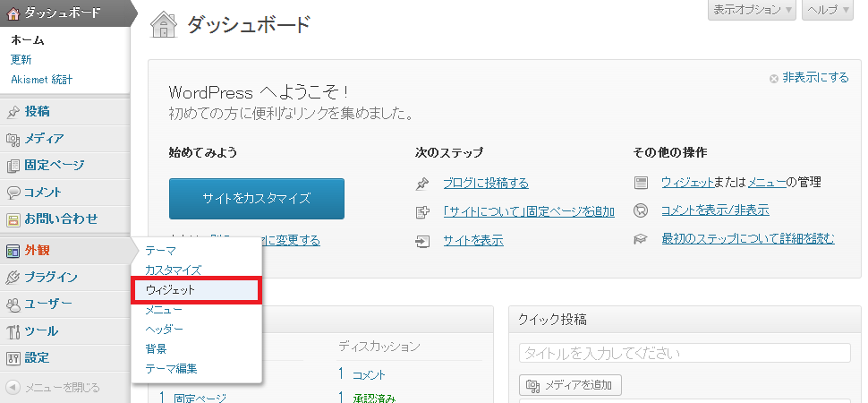The height and width of the screenshot is (403, 868).
Task: Dismiss welcome panel via 非表示にする
Action: pos(815,78)
